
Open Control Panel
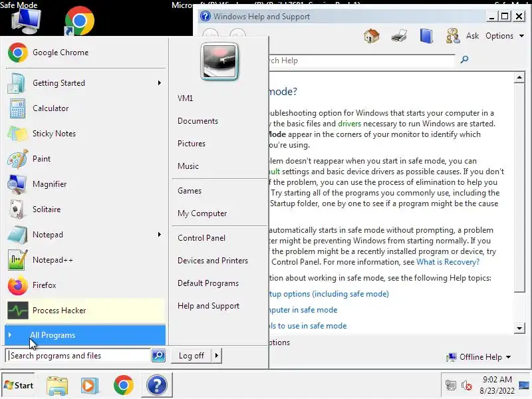[201, 238]
